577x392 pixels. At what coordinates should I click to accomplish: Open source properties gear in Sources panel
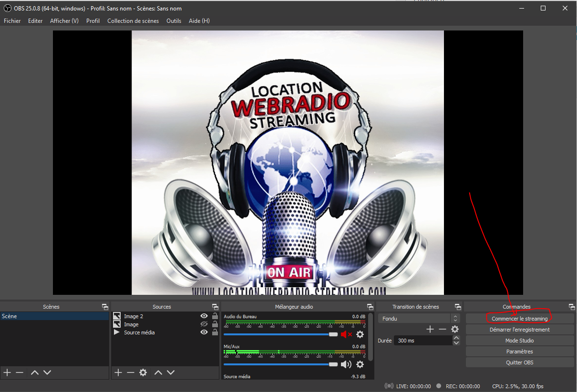coord(143,372)
